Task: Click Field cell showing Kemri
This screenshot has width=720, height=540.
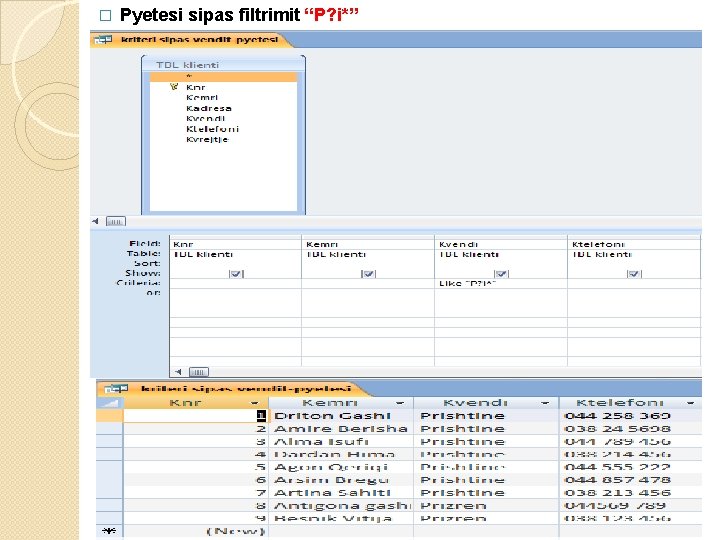Action: click(x=368, y=244)
